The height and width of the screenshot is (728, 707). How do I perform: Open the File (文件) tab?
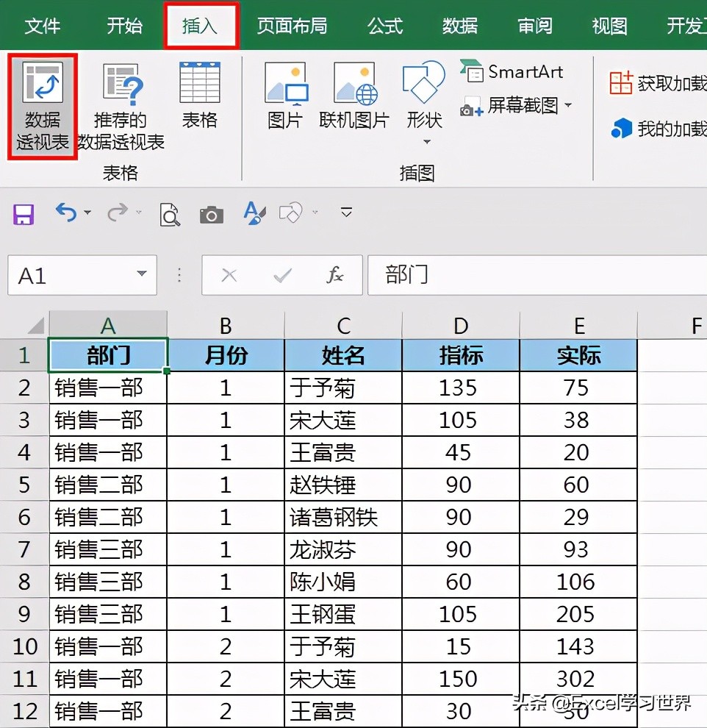[42, 26]
